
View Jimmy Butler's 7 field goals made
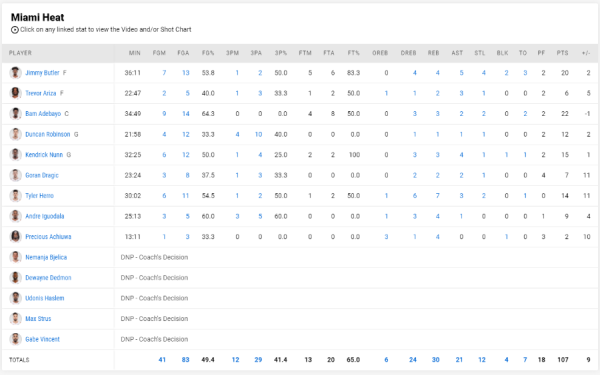click(164, 73)
